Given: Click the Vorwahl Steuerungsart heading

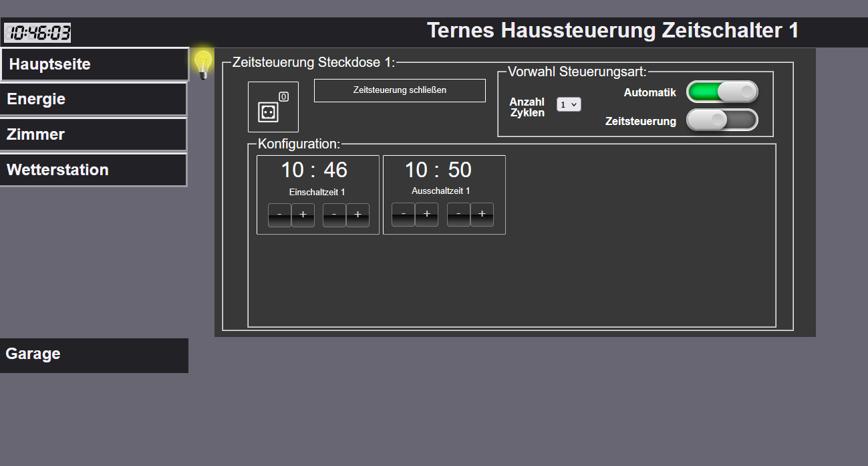Looking at the screenshot, I should [577, 72].
